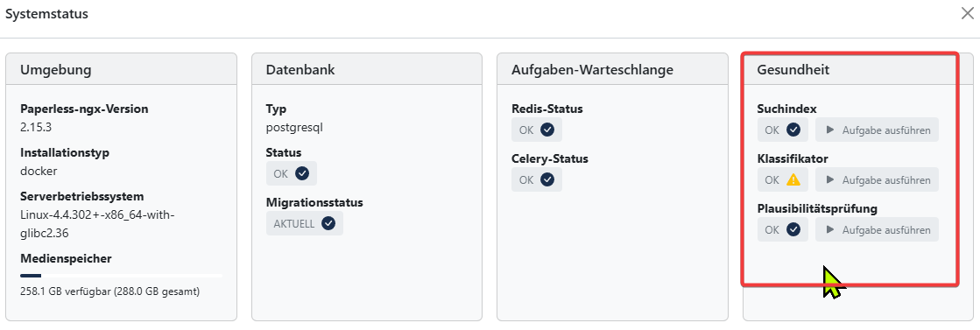Run the Plausibilitätsprüfung task with Aufgabe ausführen

pos(877,229)
